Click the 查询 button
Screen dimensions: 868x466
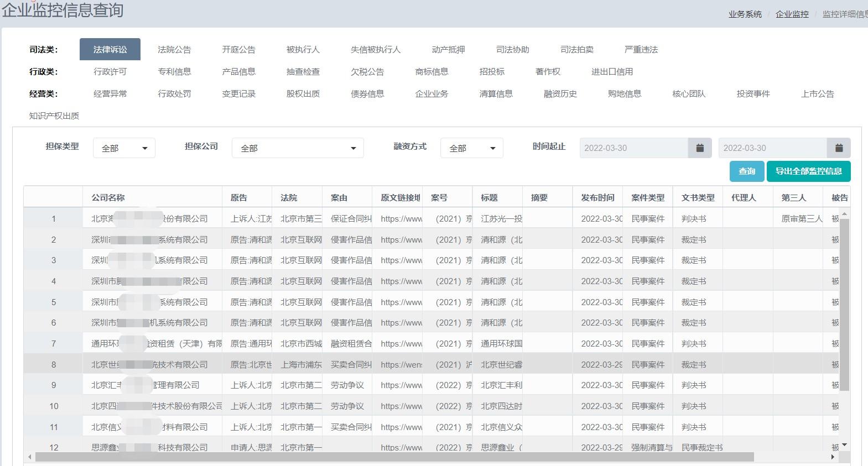pos(747,171)
